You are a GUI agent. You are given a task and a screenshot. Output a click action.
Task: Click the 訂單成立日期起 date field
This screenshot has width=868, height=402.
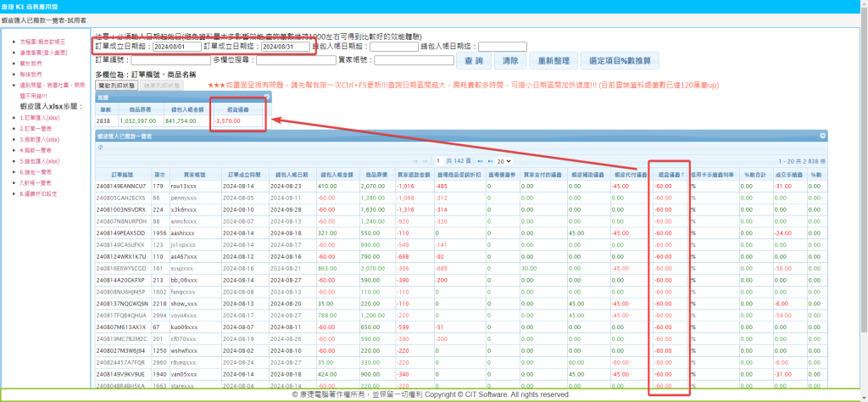[177, 47]
